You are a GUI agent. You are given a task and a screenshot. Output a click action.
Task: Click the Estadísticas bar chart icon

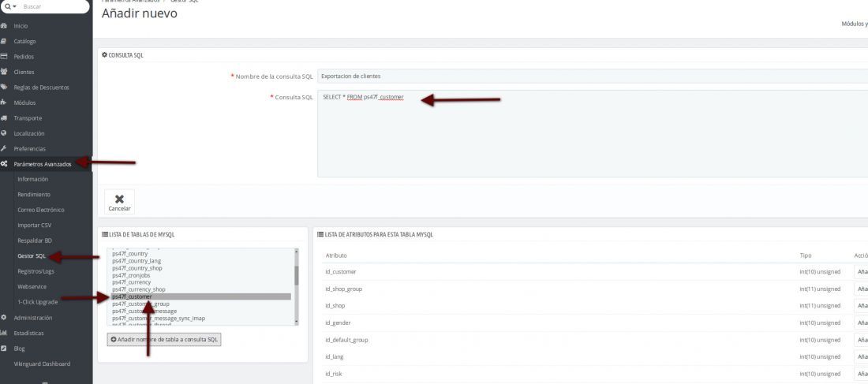[4, 333]
